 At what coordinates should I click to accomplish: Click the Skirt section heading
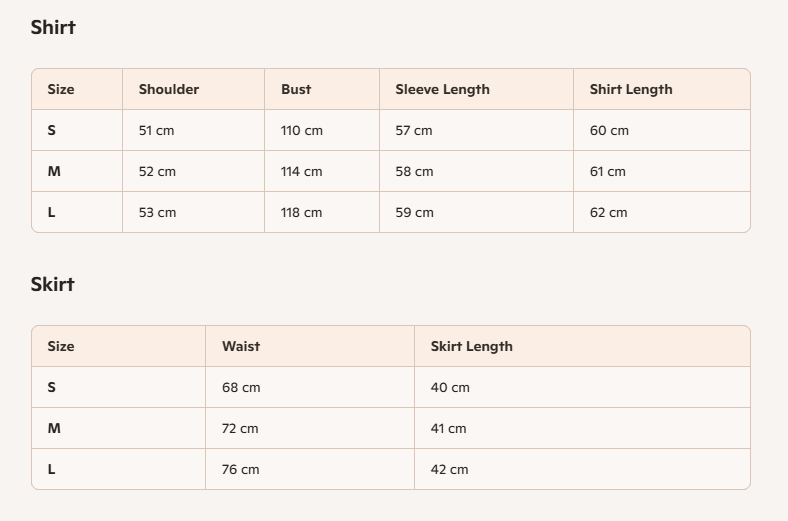(x=53, y=285)
